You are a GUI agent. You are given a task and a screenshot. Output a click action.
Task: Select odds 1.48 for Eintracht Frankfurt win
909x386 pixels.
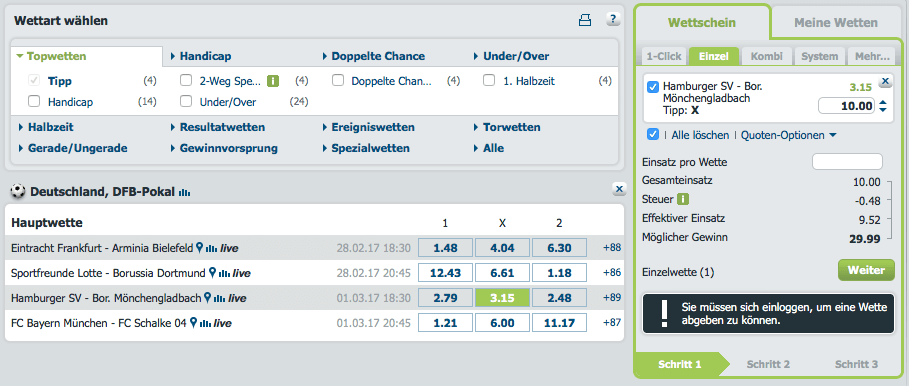445,248
